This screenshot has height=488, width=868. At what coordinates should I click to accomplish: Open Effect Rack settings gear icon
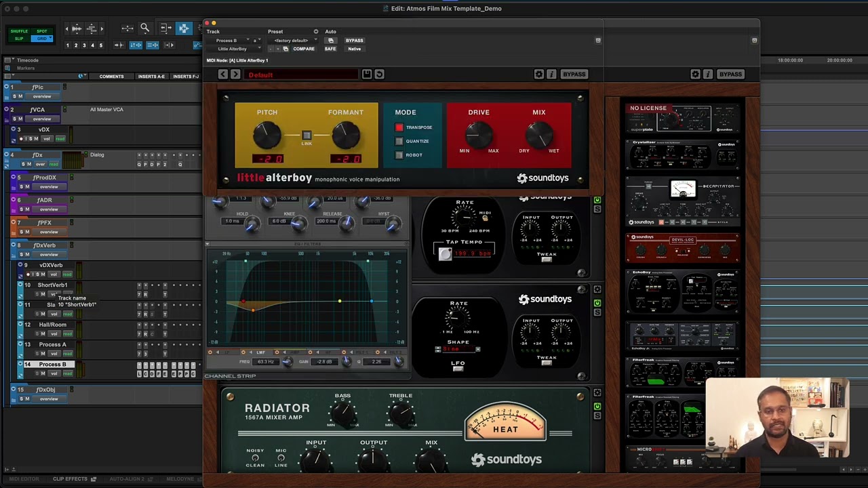click(696, 74)
